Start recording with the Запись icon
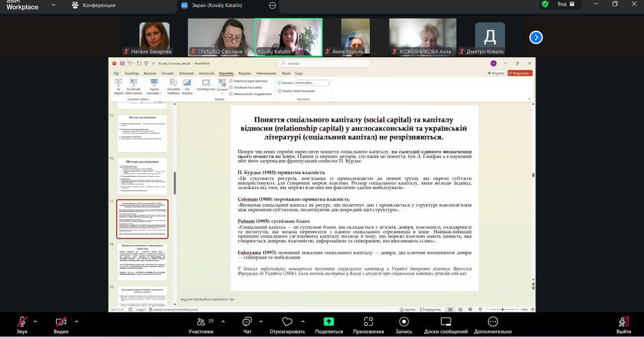 click(x=404, y=322)
